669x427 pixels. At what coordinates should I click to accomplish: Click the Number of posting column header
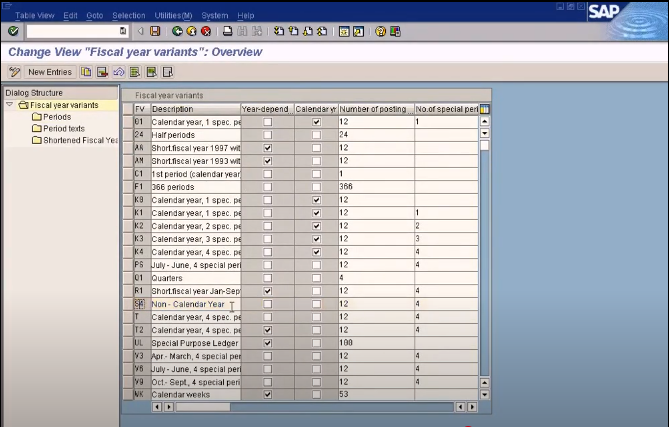click(376, 109)
